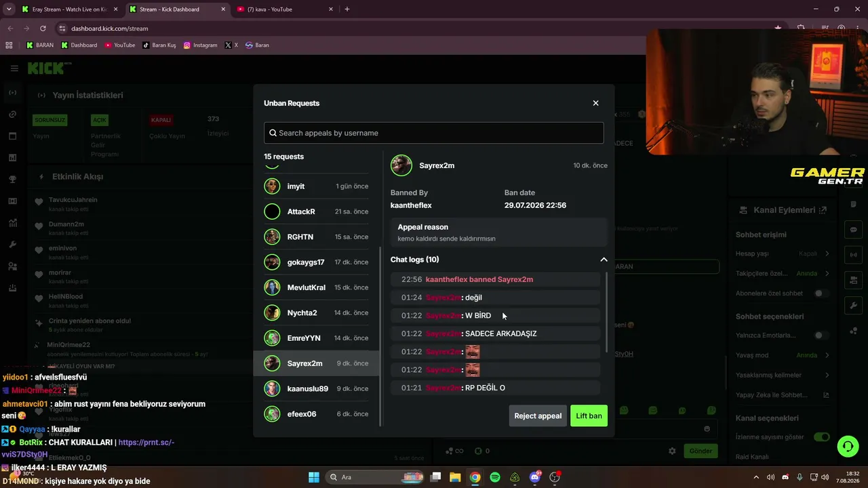Select imyit unban request
The image size is (868, 488).
click(317, 186)
